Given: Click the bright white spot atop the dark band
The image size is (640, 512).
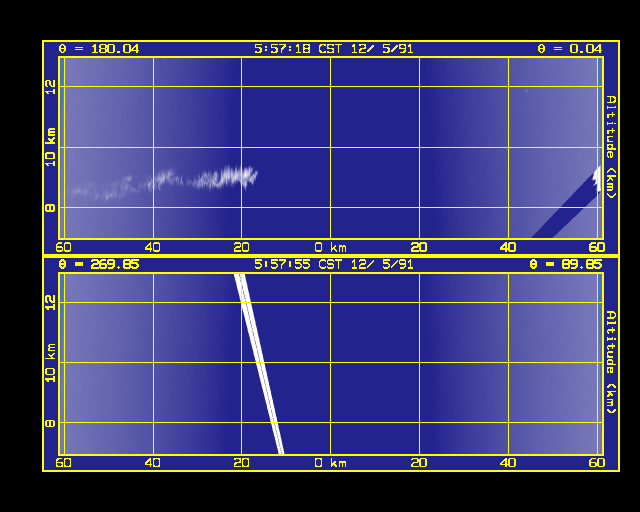Looking at the screenshot, I should 597,178.
